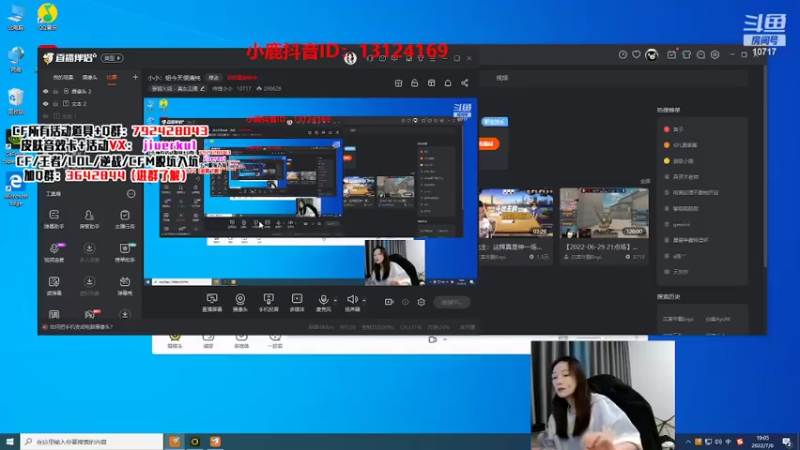Image resolution: width=800 pixels, height=450 pixels.
Task: Toggle visibility of 文本 1 source
Action: [46, 116]
